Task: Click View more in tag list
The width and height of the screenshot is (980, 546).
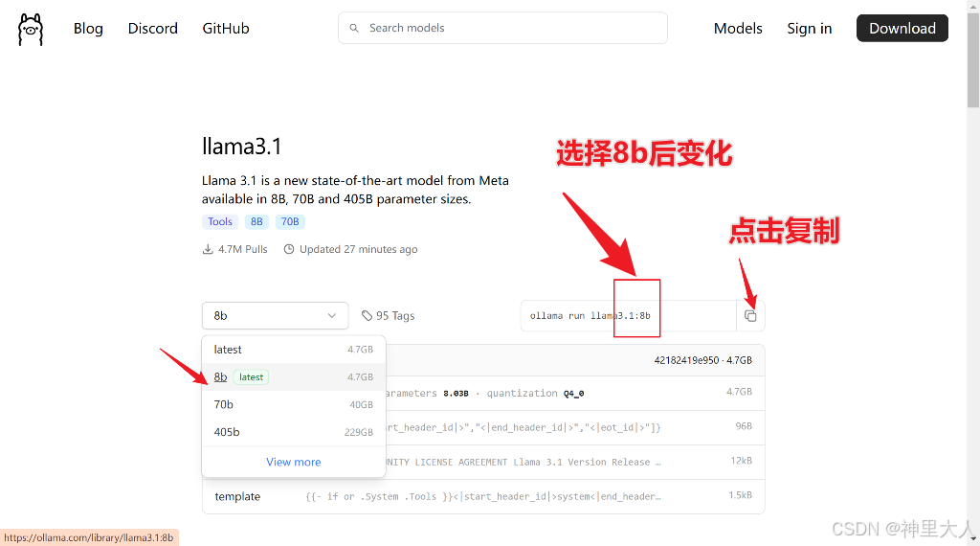Action: [294, 463]
